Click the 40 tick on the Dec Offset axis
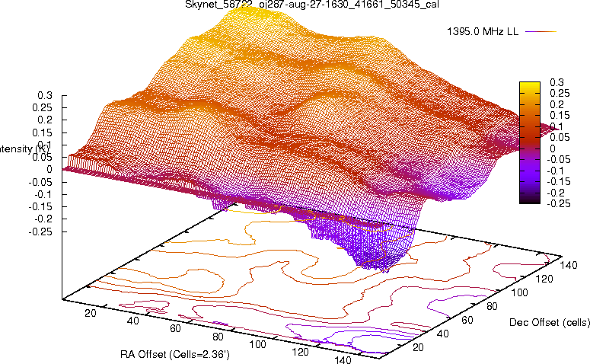The height and width of the screenshot is (364, 590). click(x=442, y=334)
